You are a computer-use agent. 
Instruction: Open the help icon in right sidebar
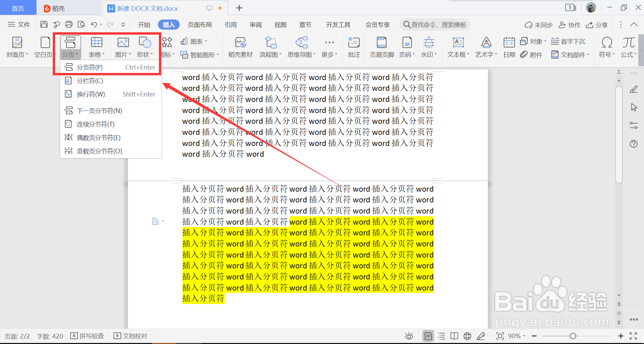(x=634, y=144)
